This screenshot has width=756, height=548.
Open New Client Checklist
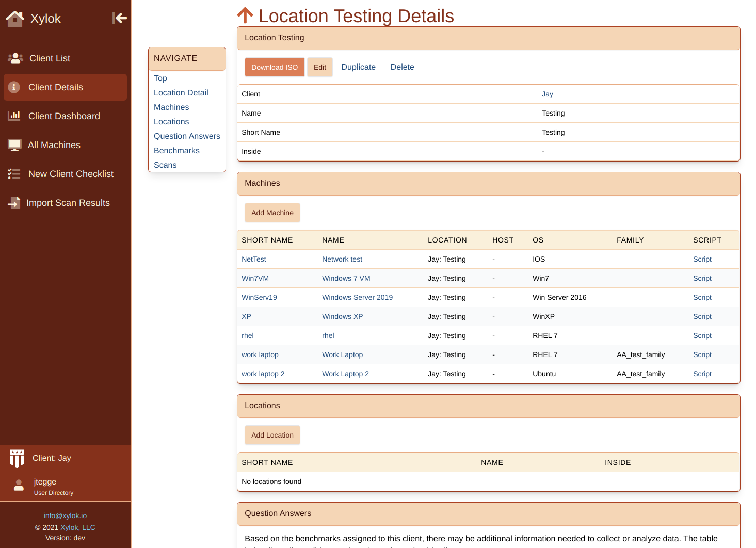[71, 174]
